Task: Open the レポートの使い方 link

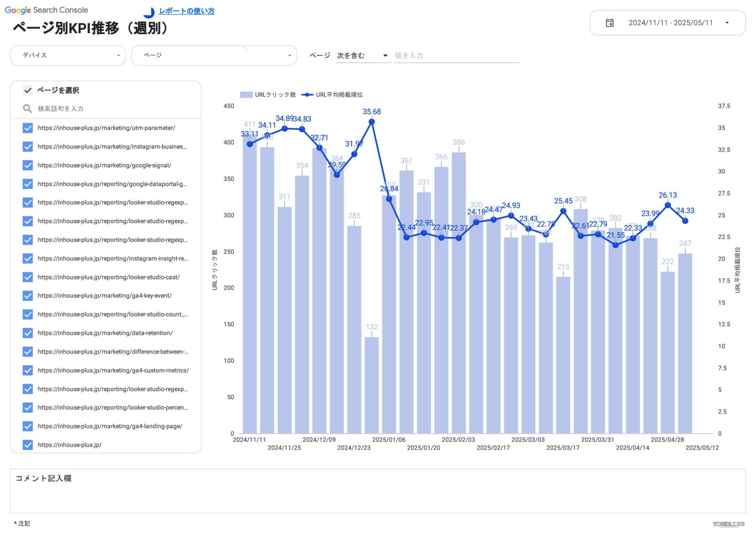Action: (x=186, y=11)
